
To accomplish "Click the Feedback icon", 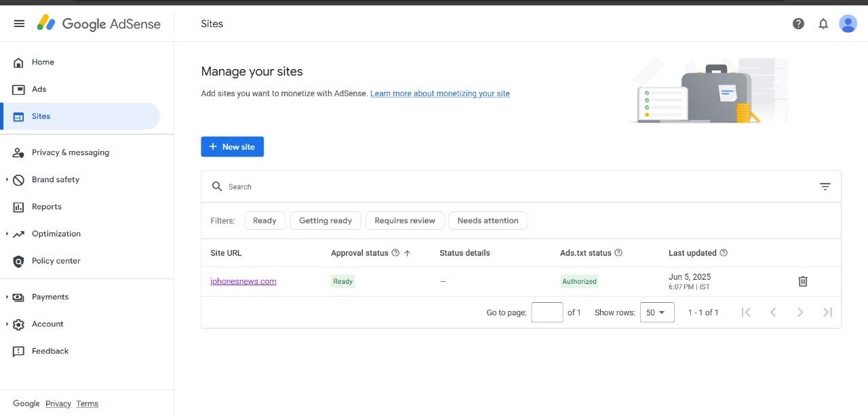I will 19,351.
